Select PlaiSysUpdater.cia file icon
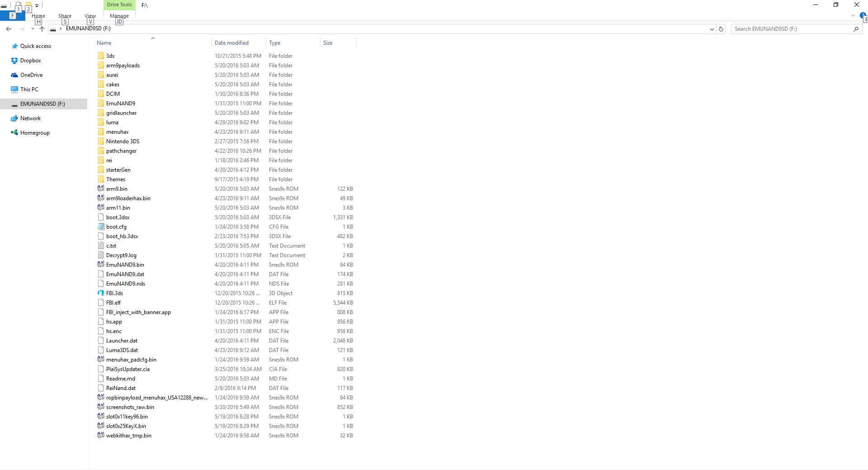This screenshot has height=470, width=868. (x=101, y=369)
